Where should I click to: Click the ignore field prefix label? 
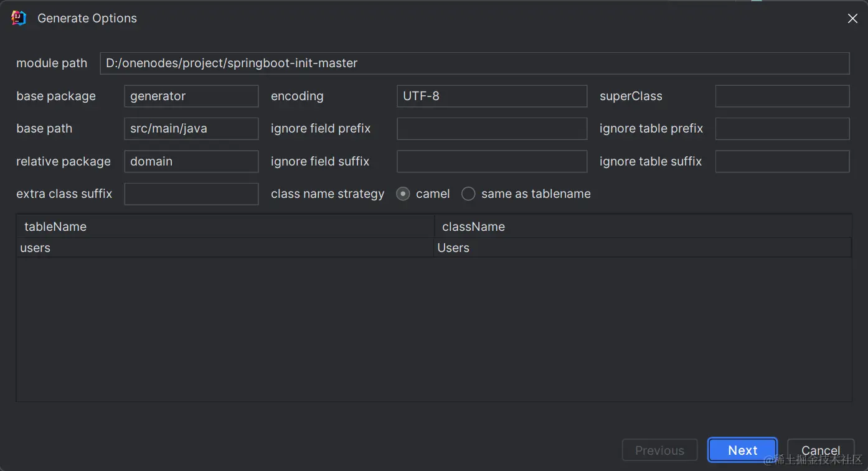click(x=321, y=129)
